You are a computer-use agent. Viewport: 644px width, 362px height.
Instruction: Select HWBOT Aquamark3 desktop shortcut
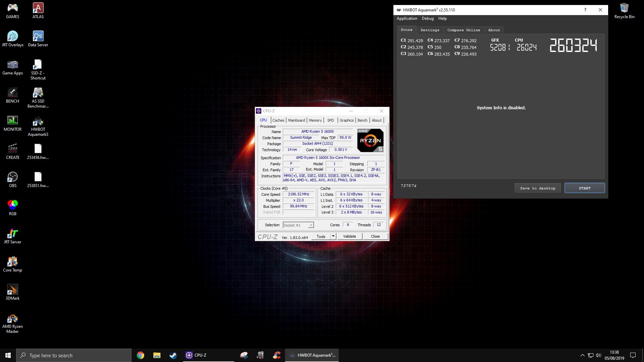click(38, 126)
